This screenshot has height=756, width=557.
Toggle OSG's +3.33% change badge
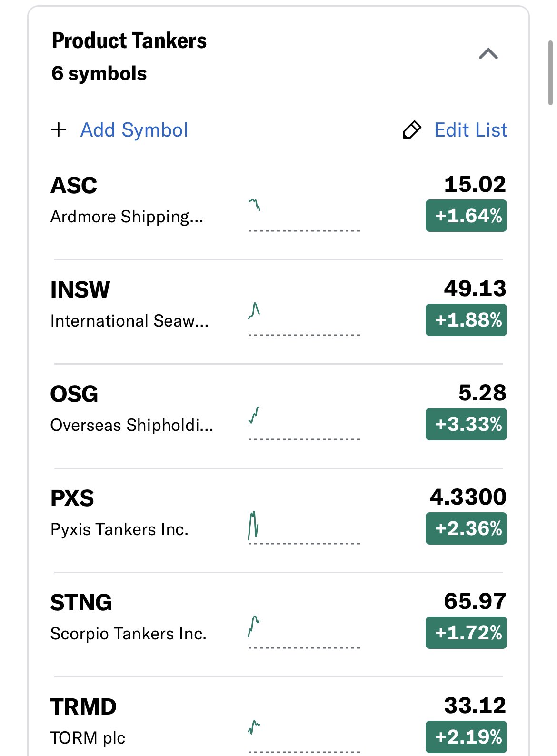(466, 424)
